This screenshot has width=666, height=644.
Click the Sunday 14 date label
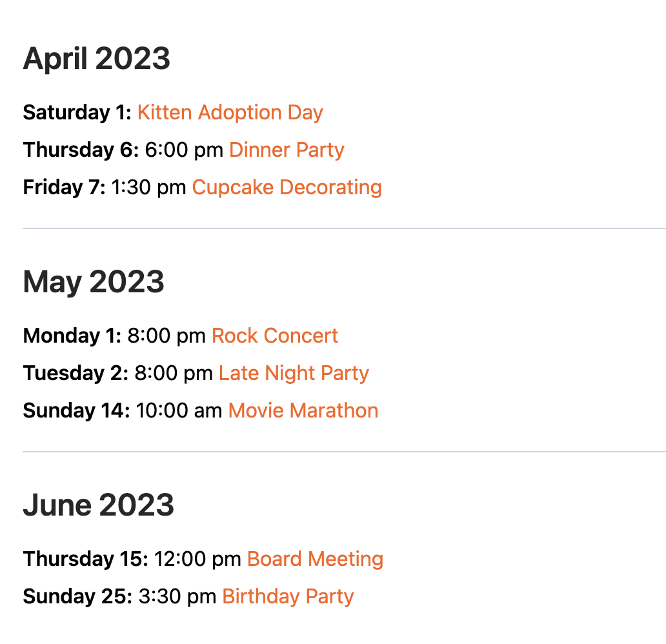click(76, 411)
